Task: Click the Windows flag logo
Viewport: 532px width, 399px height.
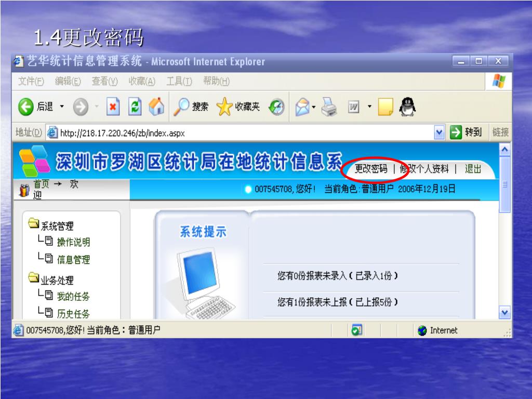Action: pyautogui.click(x=499, y=81)
